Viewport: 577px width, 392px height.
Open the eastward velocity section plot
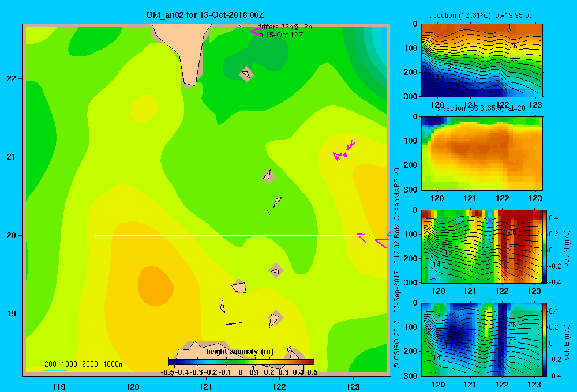point(482,340)
